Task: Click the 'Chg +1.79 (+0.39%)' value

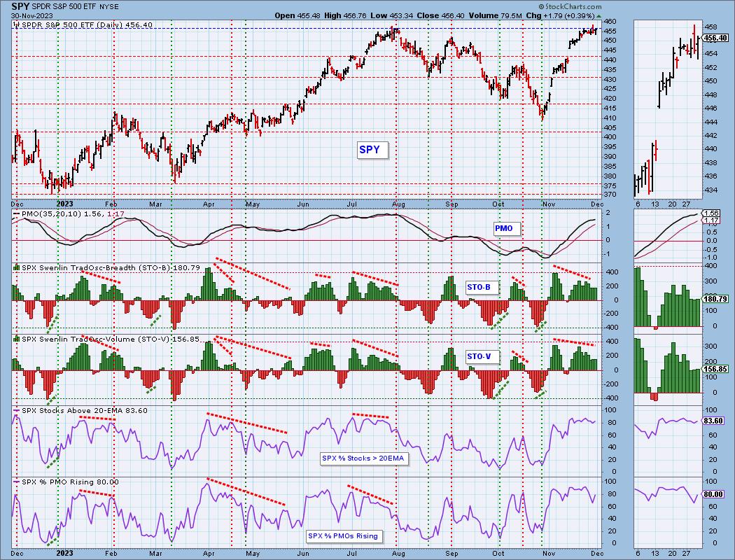Action: click(x=560, y=15)
